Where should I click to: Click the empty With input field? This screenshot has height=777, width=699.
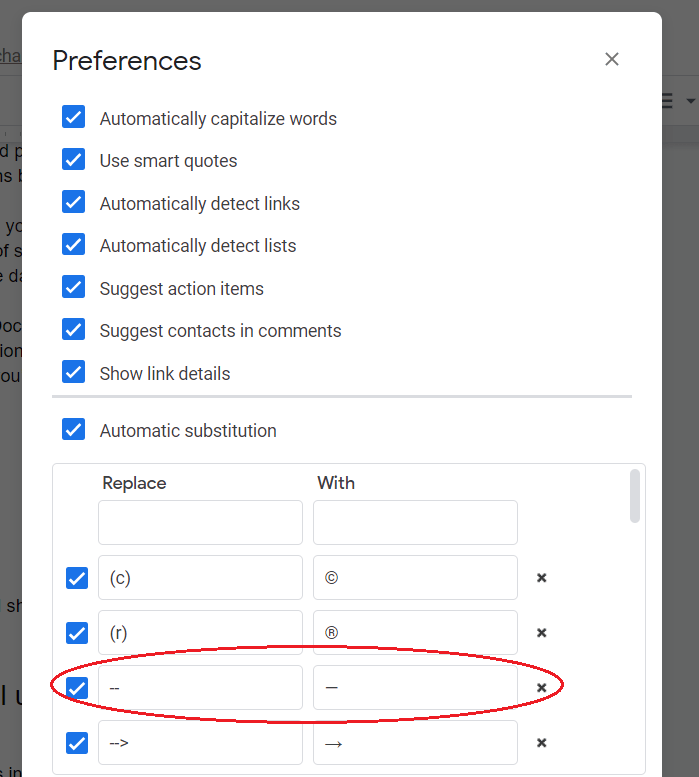pos(415,523)
